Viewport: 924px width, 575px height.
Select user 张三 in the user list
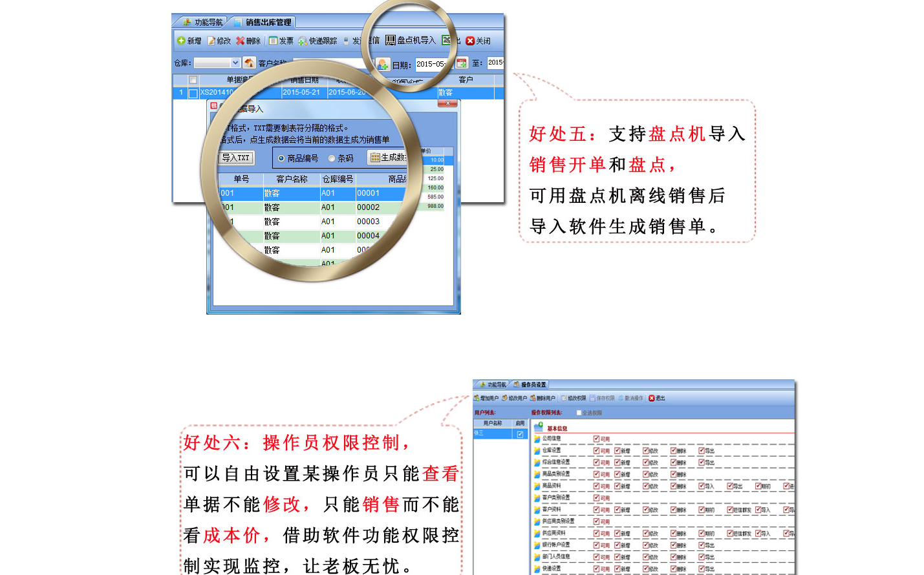point(493,434)
